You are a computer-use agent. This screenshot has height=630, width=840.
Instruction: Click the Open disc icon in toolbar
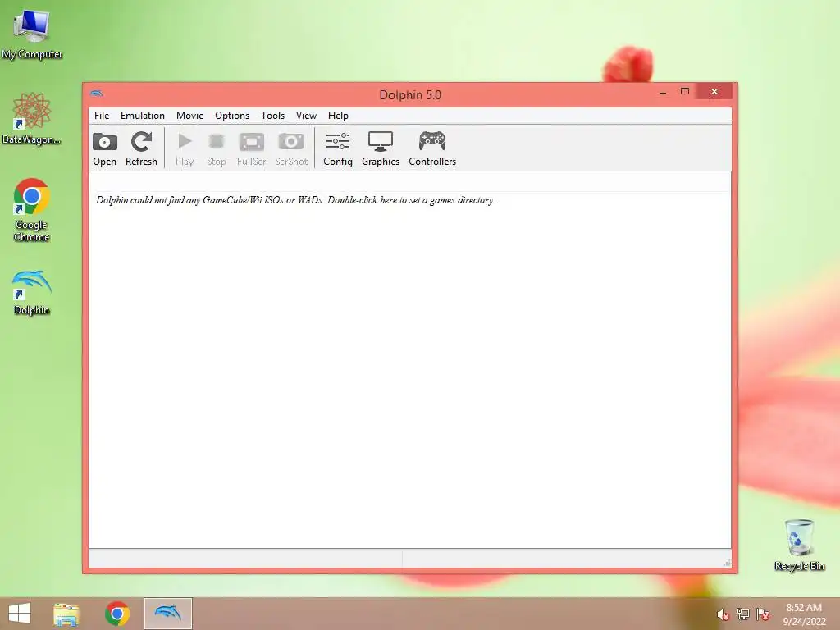coord(104,143)
